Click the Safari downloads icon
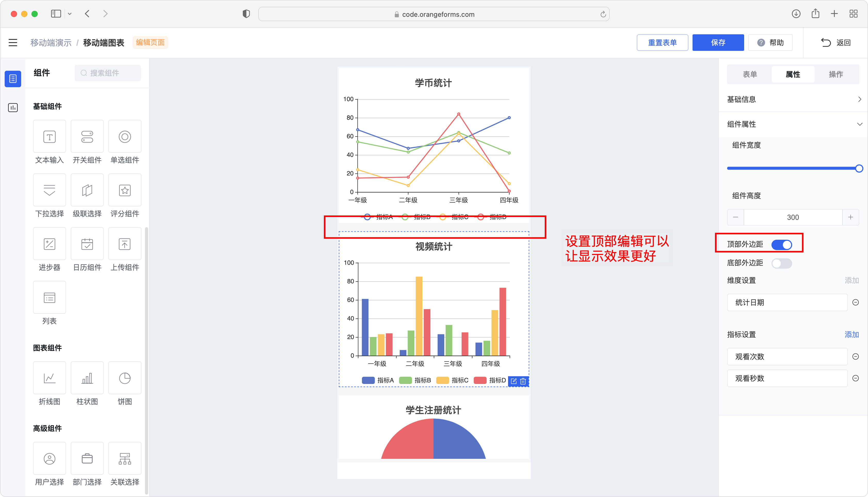The height and width of the screenshot is (497, 868). (796, 14)
